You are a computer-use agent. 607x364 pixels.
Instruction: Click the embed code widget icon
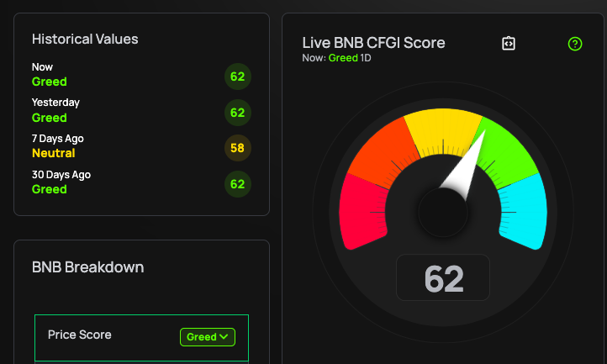pos(508,44)
